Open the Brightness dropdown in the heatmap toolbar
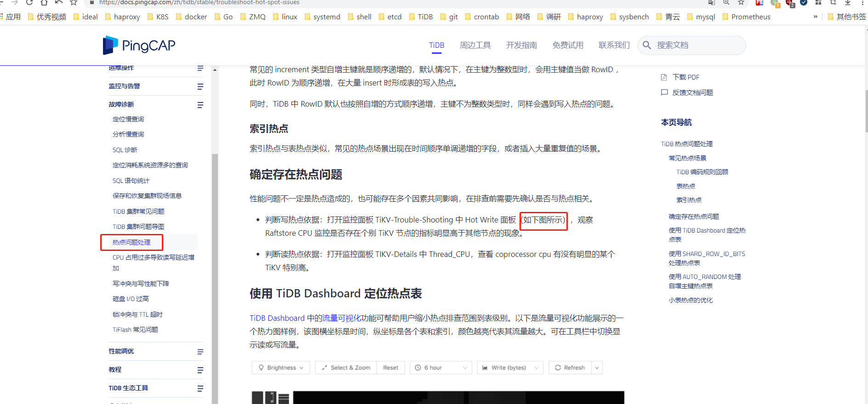The image size is (868, 404). click(281, 368)
